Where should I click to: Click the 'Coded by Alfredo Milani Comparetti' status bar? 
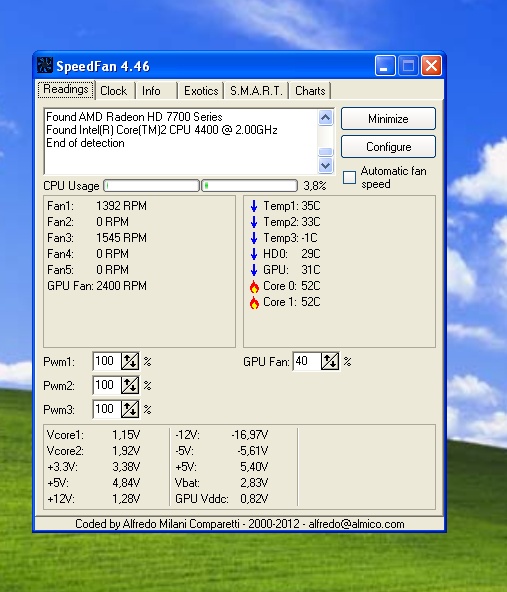[239, 524]
